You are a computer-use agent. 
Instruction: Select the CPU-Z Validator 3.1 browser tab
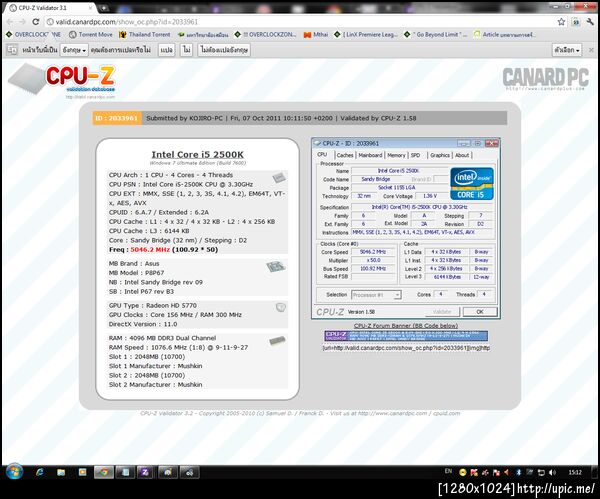[50, 8]
